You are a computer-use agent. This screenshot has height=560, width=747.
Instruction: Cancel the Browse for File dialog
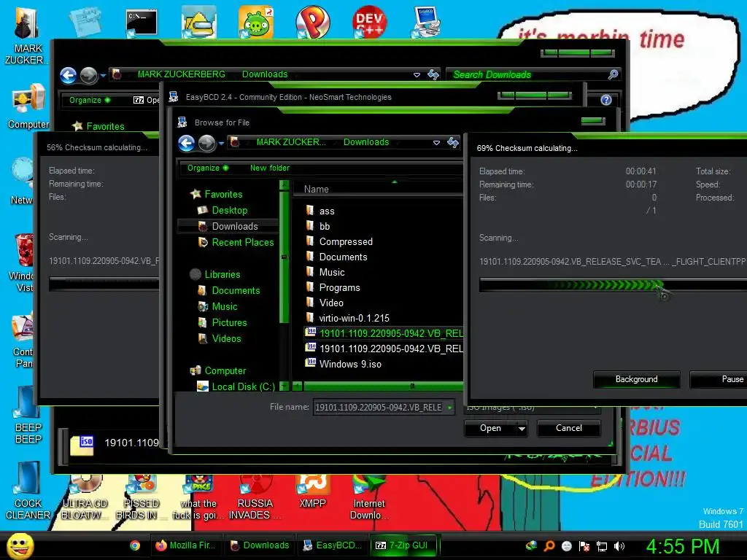[x=569, y=429]
